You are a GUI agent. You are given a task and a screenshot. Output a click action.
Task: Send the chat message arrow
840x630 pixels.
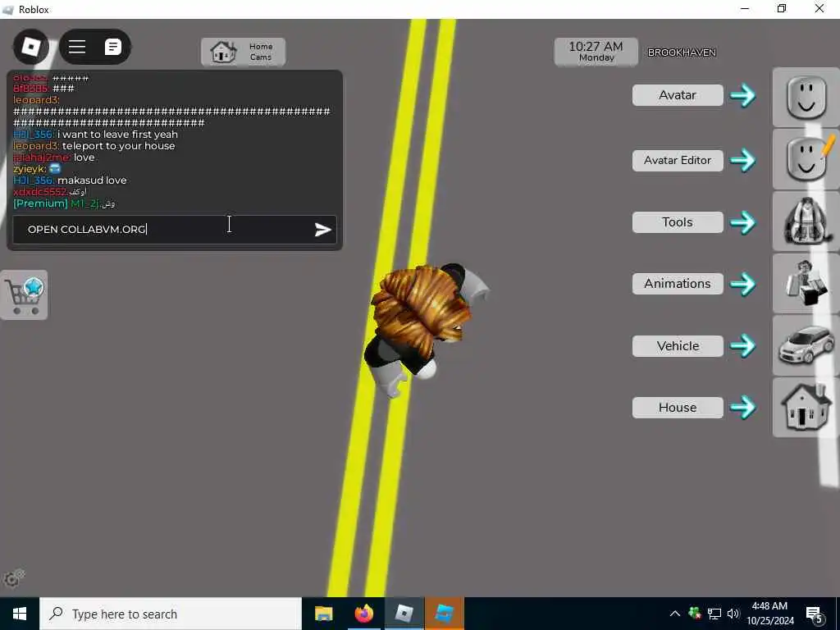click(x=322, y=230)
